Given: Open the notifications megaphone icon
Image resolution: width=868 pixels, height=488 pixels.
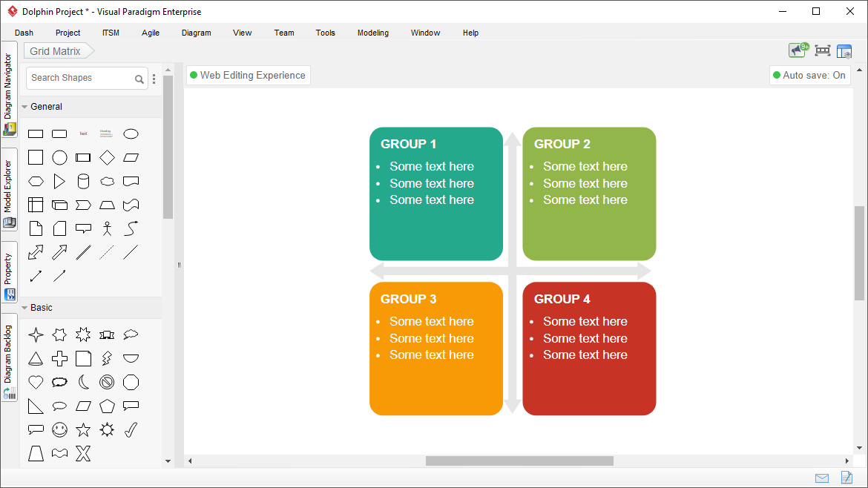Looking at the screenshot, I should (799, 50).
